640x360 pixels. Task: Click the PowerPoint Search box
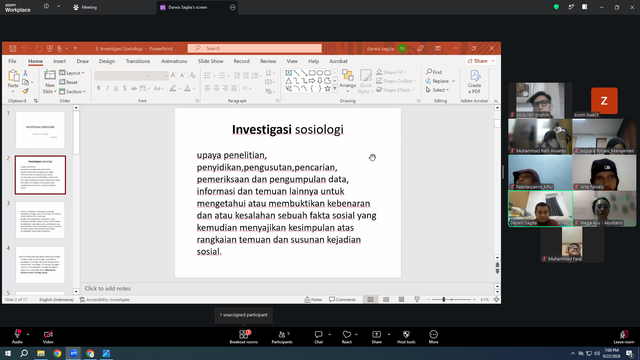point(255,48)
